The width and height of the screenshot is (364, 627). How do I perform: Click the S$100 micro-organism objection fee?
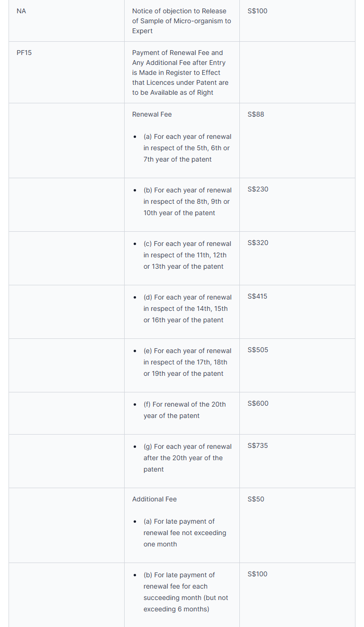(257, 11)
